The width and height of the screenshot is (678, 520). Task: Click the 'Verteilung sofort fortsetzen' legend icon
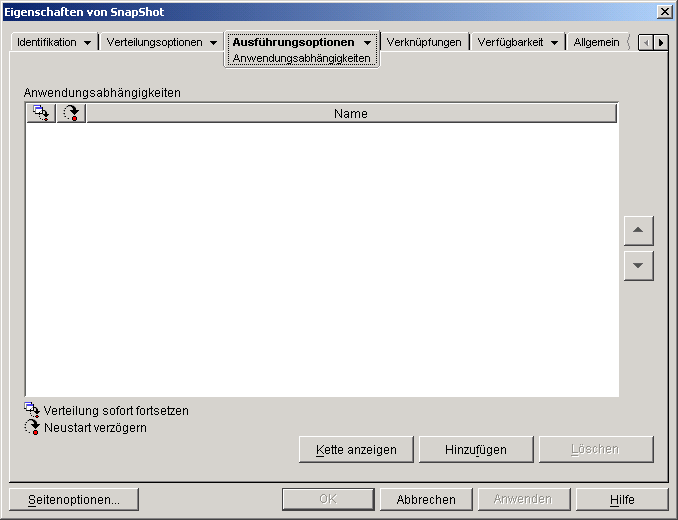(x=32, y=410)
